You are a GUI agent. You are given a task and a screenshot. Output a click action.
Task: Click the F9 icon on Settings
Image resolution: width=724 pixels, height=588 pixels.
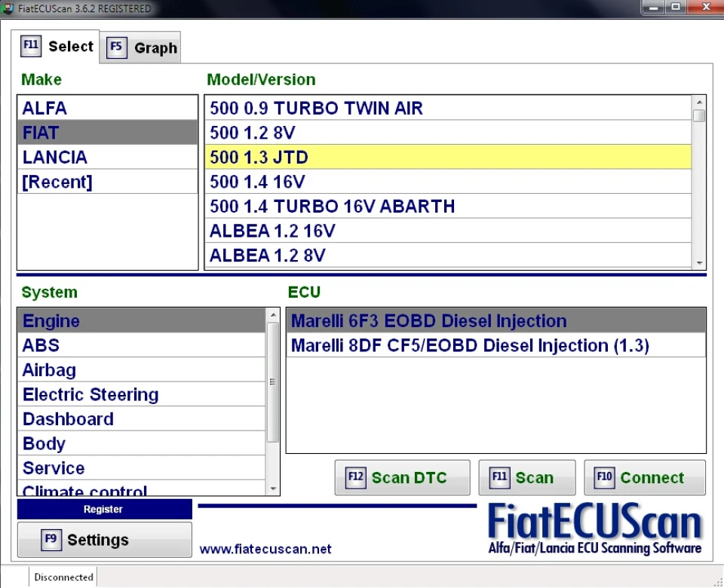pyautogui.click(x=51, y=540)
